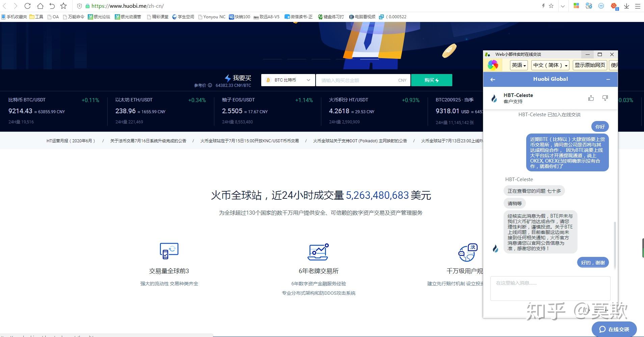Open the OA bookmark

tap(53, 17)
